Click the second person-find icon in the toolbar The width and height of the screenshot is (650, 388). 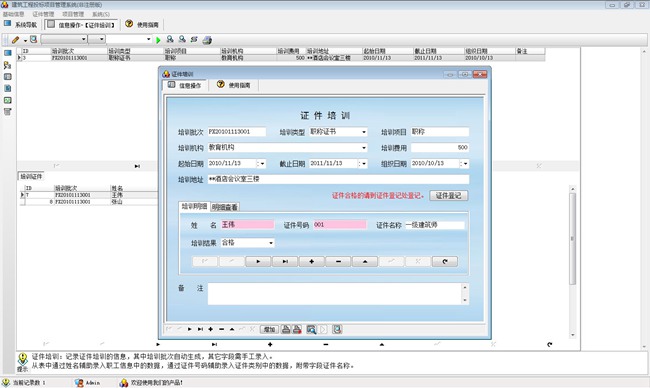tap(182, 39)
